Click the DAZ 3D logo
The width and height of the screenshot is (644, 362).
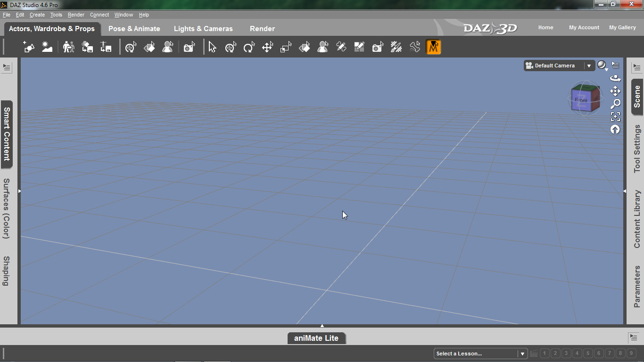tap(490, 28)
